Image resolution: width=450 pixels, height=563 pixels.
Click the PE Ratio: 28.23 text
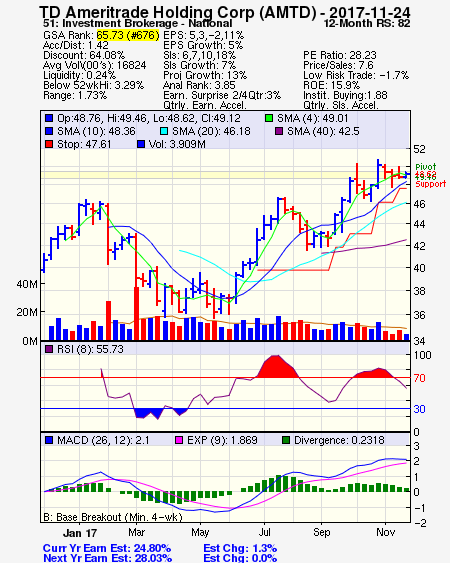[340, 55]
